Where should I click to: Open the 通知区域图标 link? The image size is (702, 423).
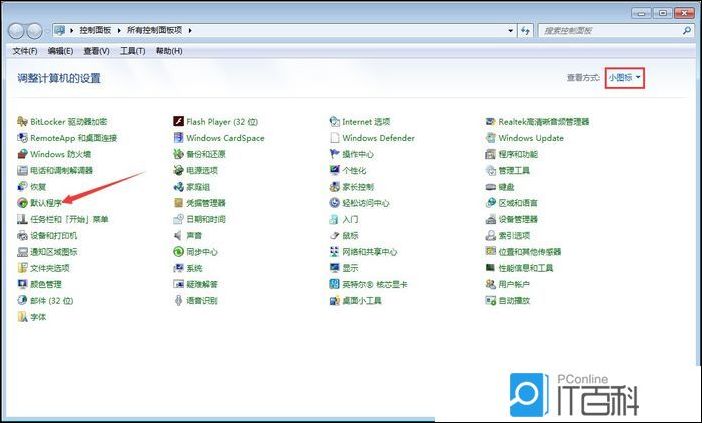(x=53, y=252)
